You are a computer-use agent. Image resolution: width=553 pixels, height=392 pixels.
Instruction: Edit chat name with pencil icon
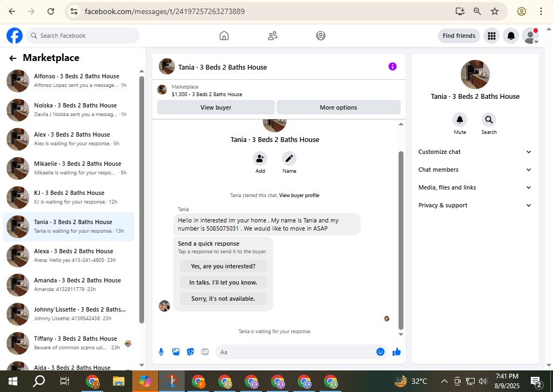coord(289,159)
